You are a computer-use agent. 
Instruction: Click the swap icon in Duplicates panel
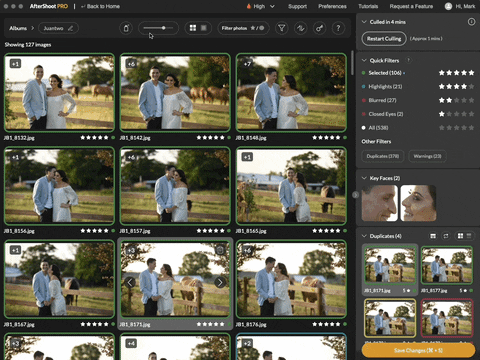(446, 236)
